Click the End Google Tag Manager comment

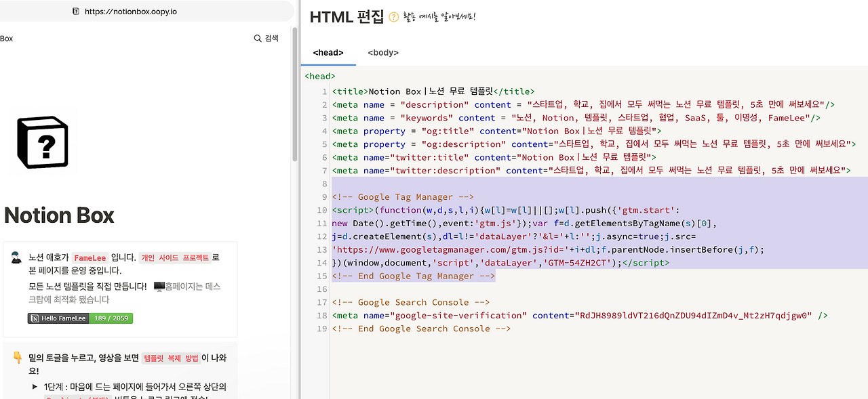pyautogui.click(x=414, y=276)
